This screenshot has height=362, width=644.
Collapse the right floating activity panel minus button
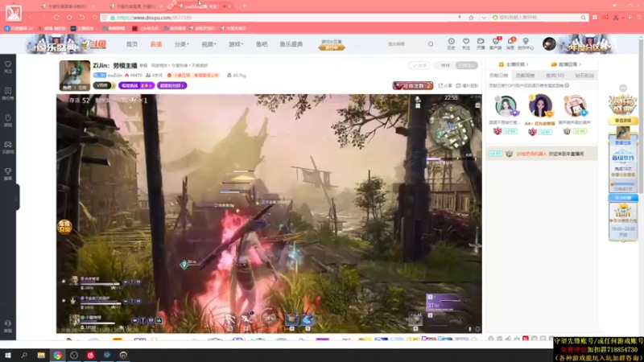623,88
